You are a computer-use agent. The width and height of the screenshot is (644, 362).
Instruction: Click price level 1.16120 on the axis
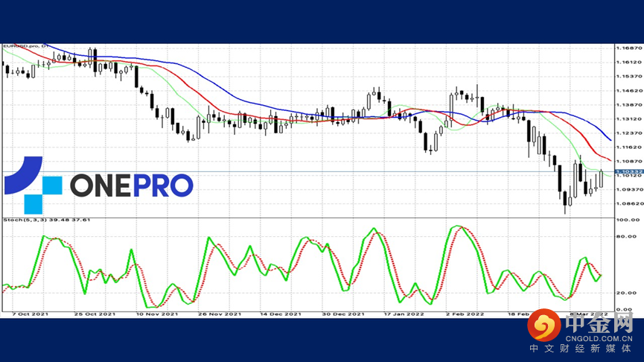click(x=629, y=62)
